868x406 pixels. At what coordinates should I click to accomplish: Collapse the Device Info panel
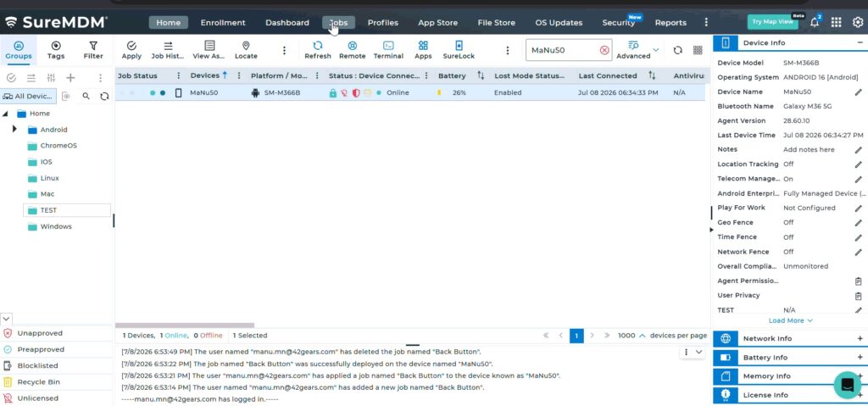coord(860,42)
